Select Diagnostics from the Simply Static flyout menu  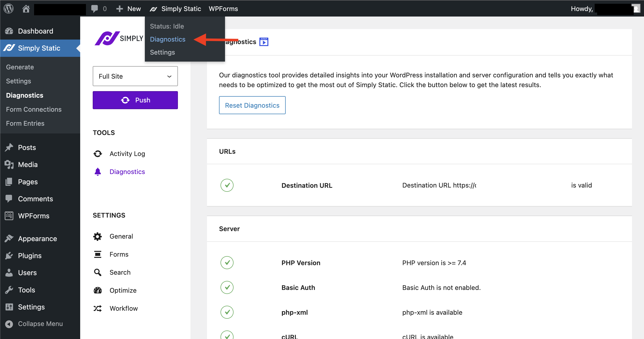(168, 39)
